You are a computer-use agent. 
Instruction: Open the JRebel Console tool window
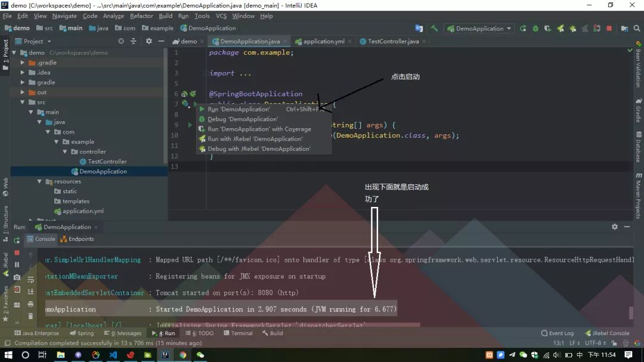click(x=607, y=333)
